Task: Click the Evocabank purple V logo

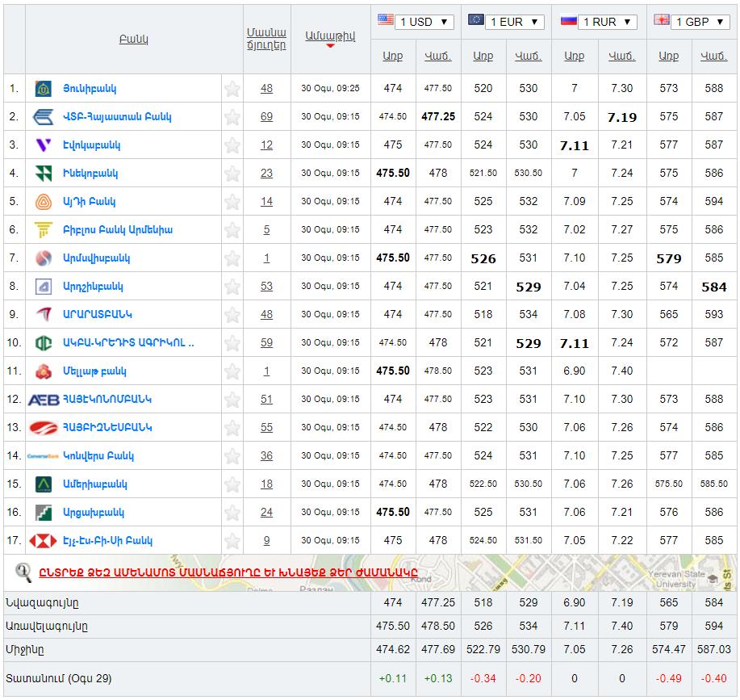Action: coord(44,145)
